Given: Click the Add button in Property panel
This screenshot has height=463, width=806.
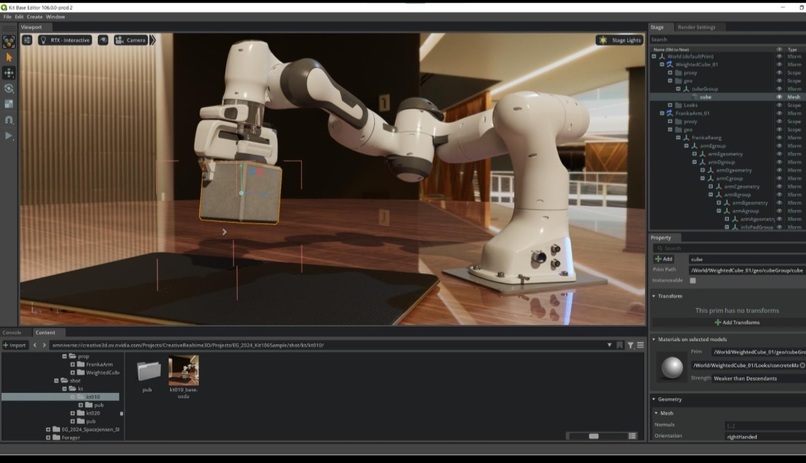Looking at the screenshot, I should 664,259.
